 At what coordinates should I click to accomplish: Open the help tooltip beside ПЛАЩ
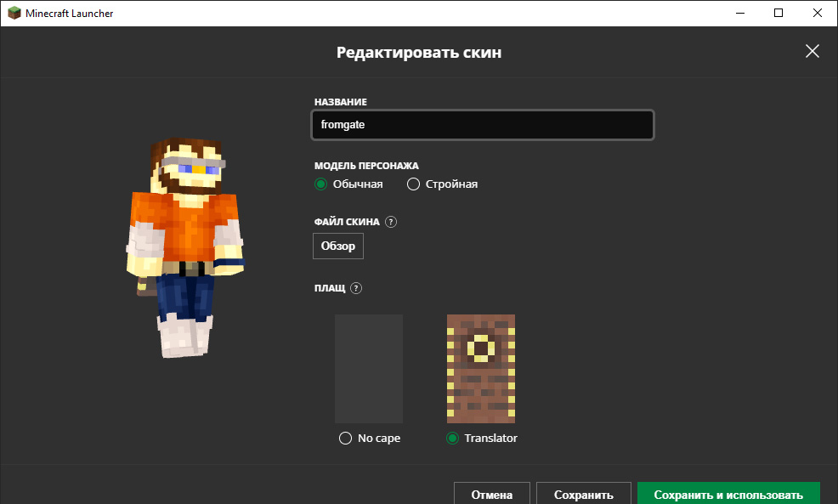356,288
